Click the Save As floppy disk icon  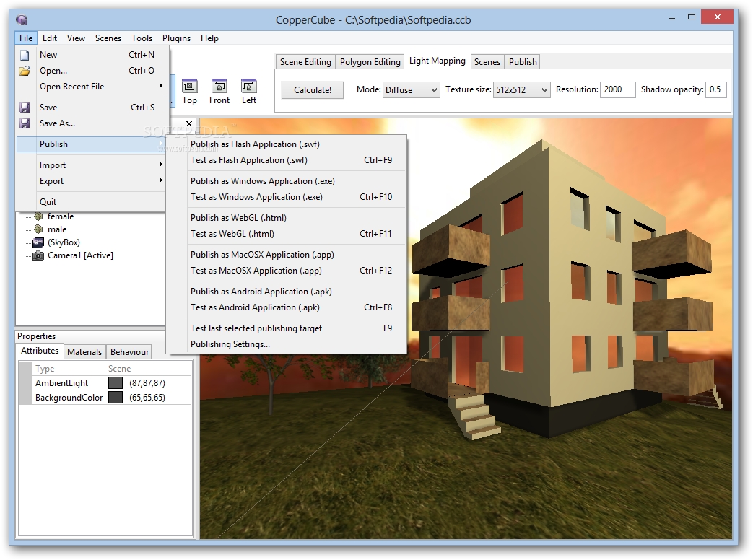coord(25,123)
